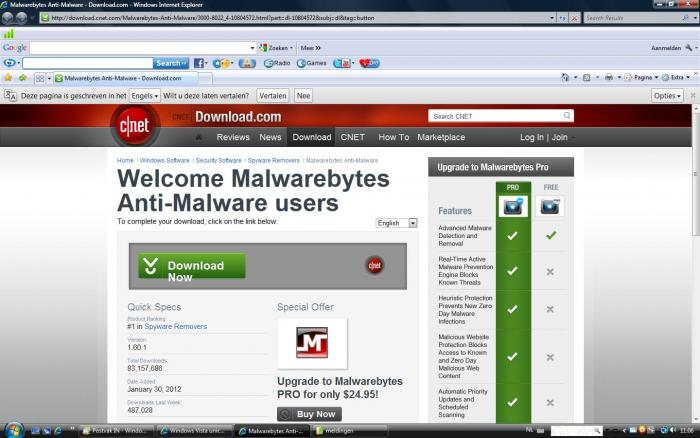Click the small cnet badge in download box
700x438 pixels.
375,265
